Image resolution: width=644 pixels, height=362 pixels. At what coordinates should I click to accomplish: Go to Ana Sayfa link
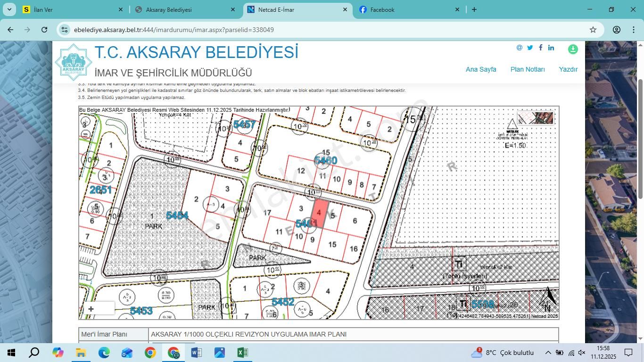coord(481,69)
